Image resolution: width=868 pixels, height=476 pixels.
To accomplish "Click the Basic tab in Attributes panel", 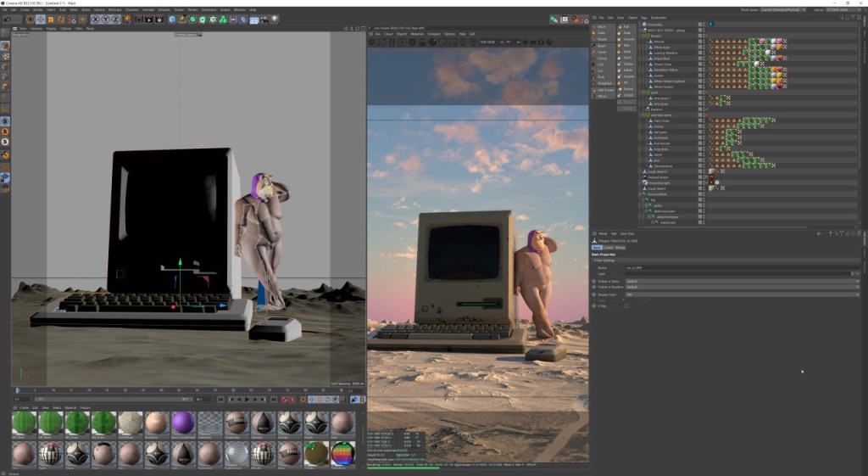I will pyautogui.click(x=596, y=247).
